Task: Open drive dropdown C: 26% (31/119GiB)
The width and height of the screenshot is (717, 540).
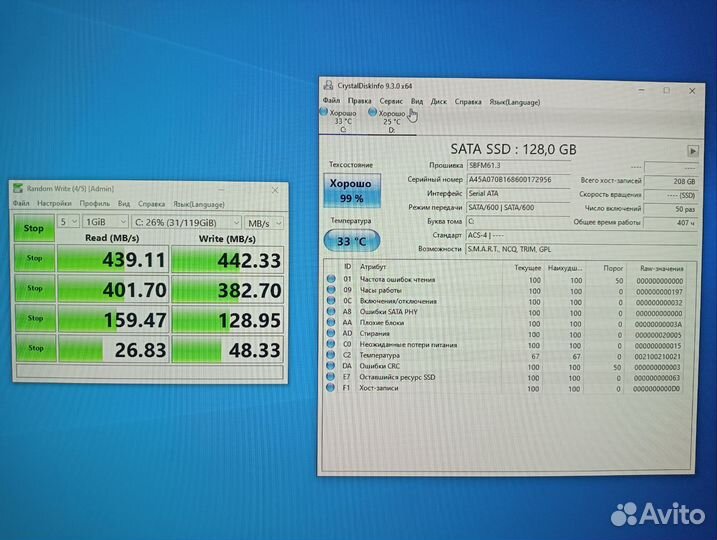Action: pyautogui.click(x=186, y=223)
